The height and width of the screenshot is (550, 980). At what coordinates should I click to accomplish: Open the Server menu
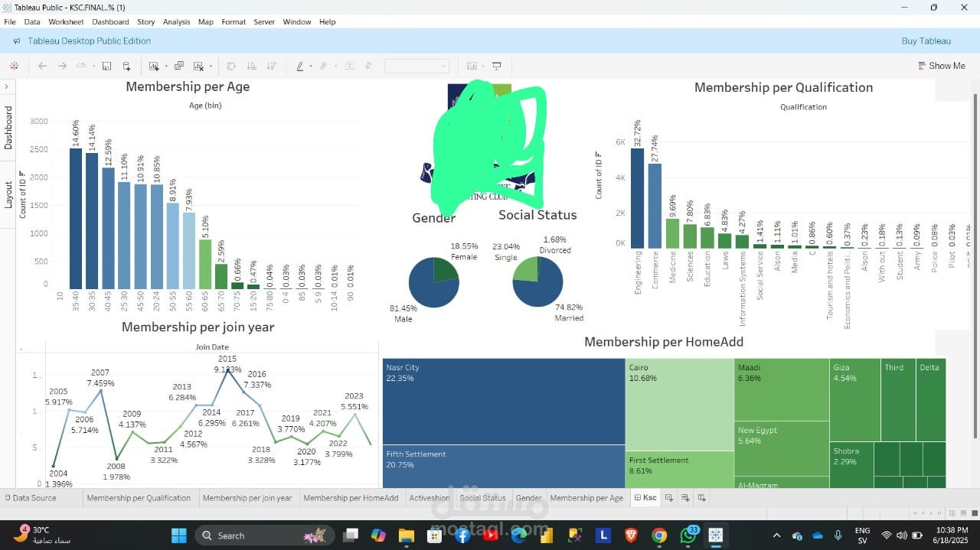coord(264,22)
